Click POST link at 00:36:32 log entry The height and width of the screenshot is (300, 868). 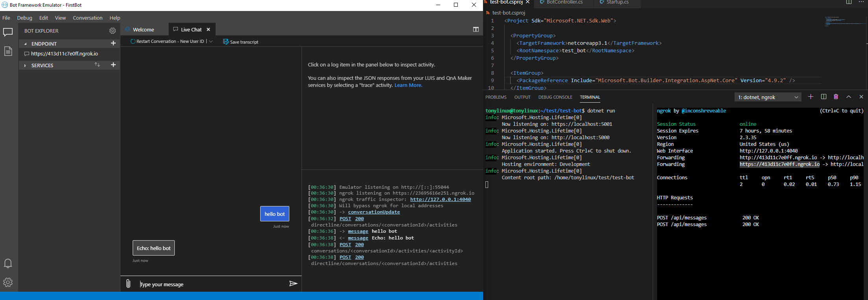[345, 219]
